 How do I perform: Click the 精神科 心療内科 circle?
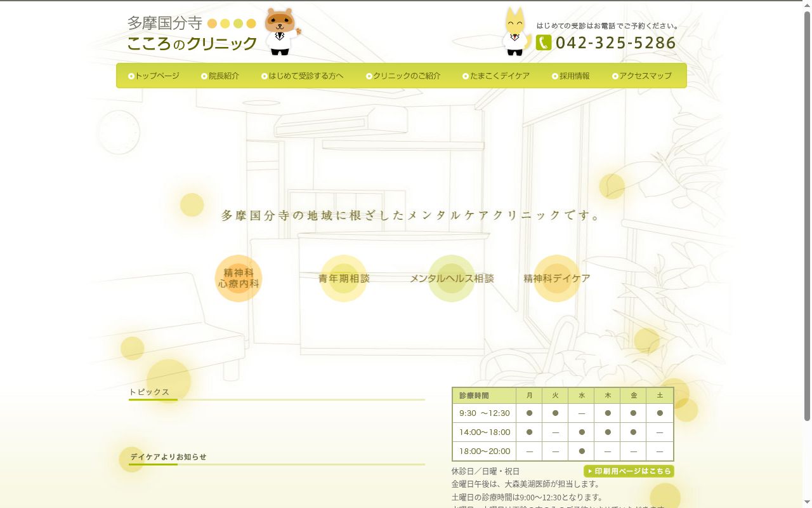239,278
